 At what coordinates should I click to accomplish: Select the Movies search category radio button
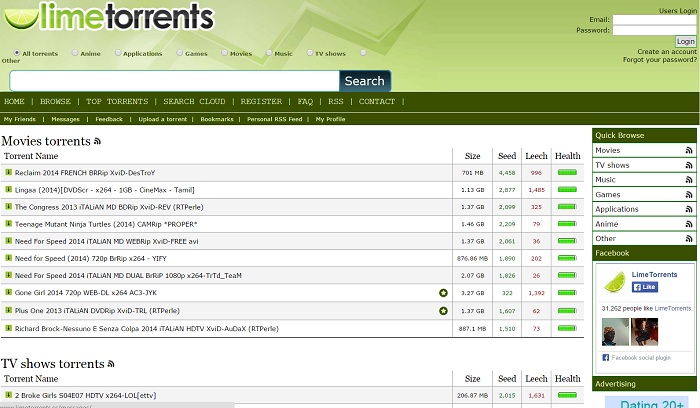point(224,53)
